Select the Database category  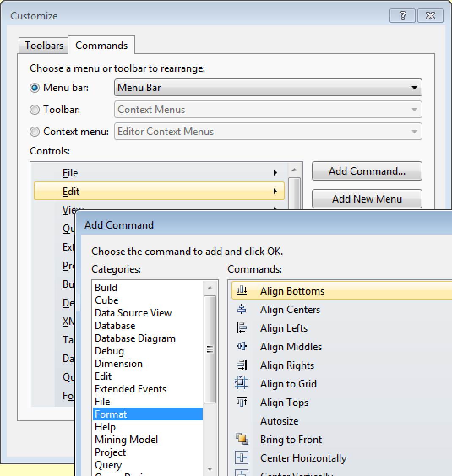click(x=148, y=326)
